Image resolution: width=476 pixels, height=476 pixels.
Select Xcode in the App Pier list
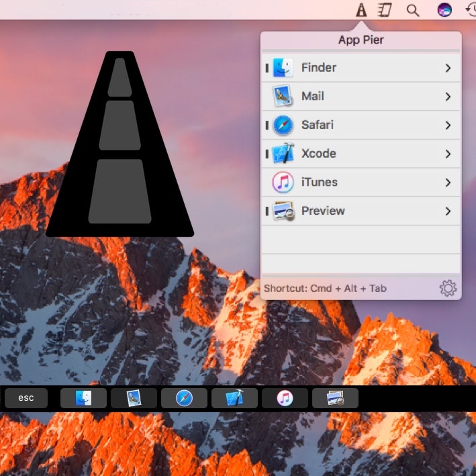pyautogui.click(x=319, y=154)
